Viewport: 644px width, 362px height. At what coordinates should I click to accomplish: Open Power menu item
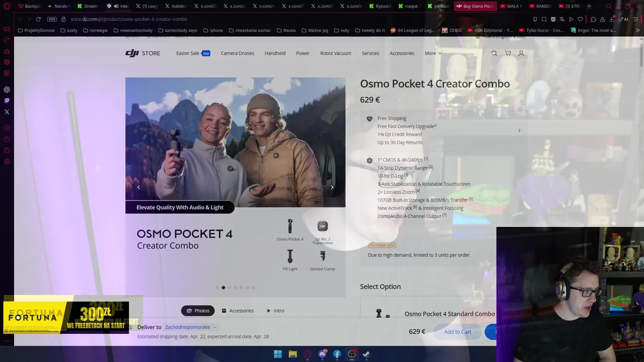pyautogui.click(x=303, y=53)
